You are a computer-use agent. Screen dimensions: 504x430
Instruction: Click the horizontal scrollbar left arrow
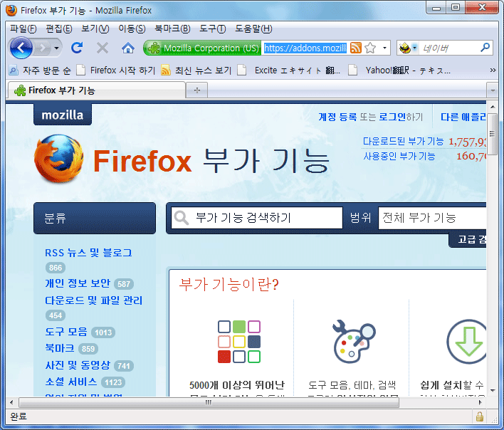[x=11, y=402]
